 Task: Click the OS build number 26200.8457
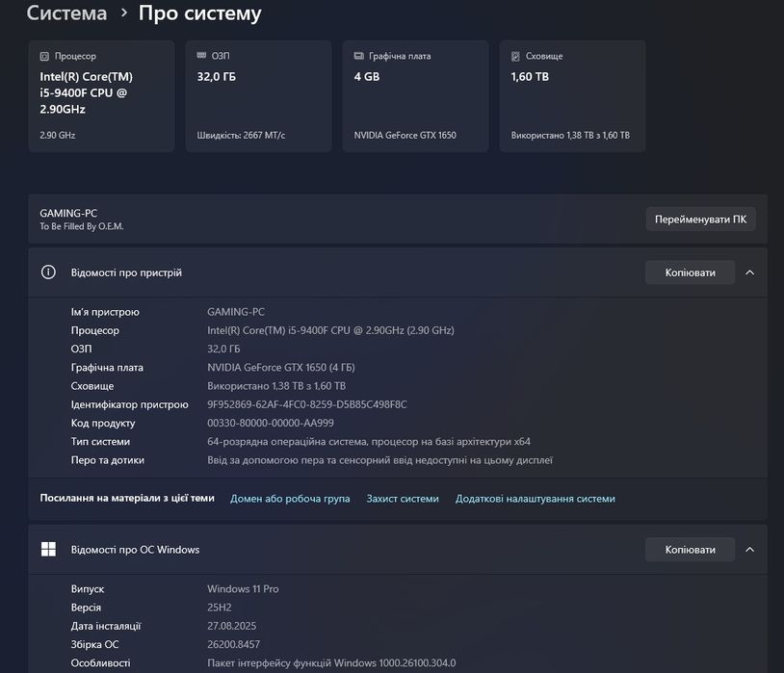click(x=233, y=644)
